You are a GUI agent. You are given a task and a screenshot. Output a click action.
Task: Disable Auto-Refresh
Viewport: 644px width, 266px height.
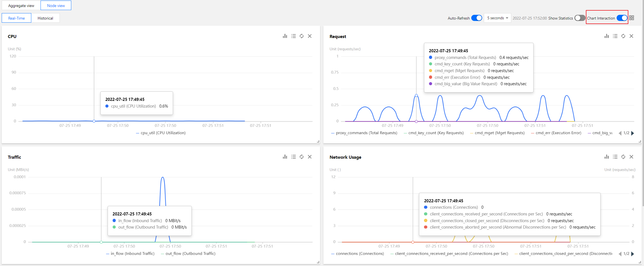tap(477, 18)
